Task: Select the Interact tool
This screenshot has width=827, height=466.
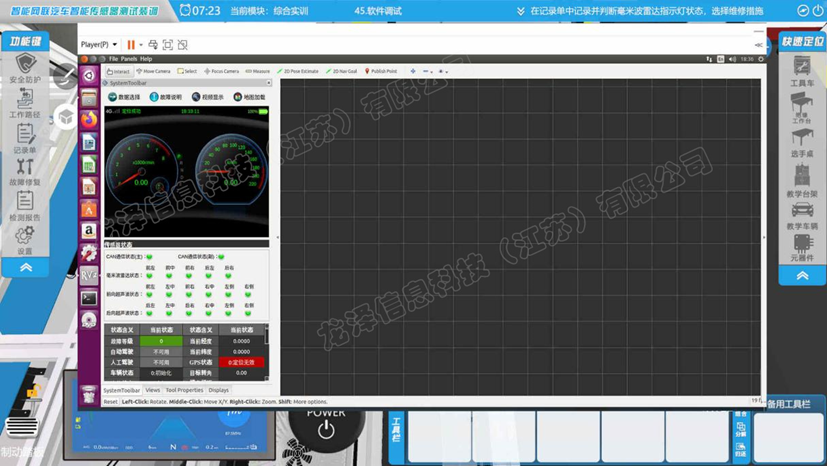Action: tap(118, 71)
